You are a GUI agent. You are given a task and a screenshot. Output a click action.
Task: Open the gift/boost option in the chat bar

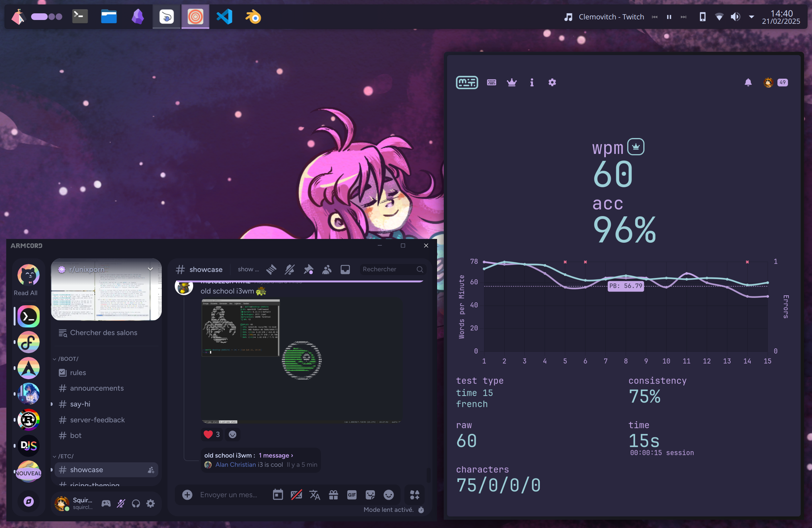pos(333,495)
